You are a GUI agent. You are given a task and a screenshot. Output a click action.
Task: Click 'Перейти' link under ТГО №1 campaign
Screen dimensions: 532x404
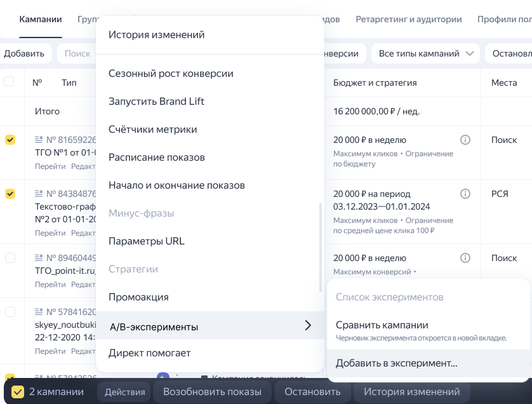[x=50, y=166]
